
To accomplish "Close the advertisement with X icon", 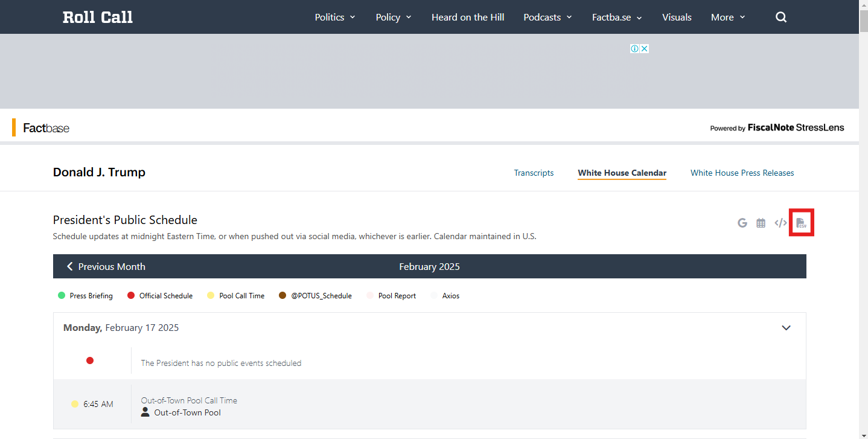I will (645, 48).
